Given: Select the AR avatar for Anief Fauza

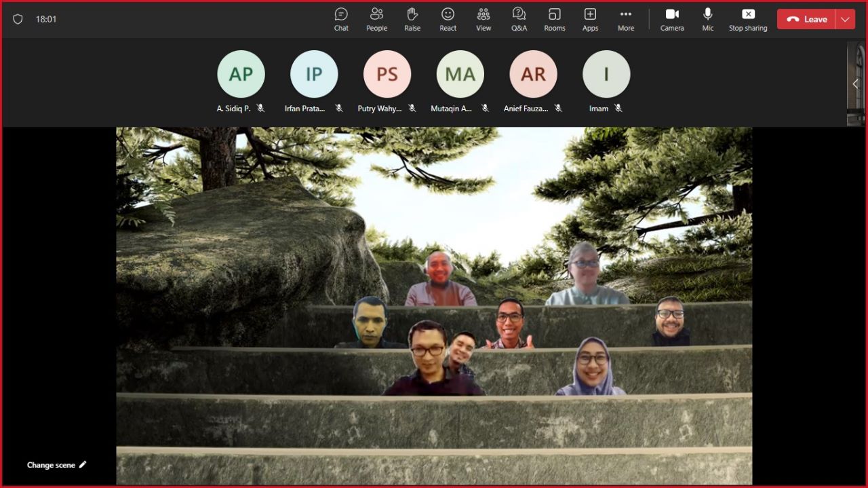Looking at the screenshot, I should [534, 74].
